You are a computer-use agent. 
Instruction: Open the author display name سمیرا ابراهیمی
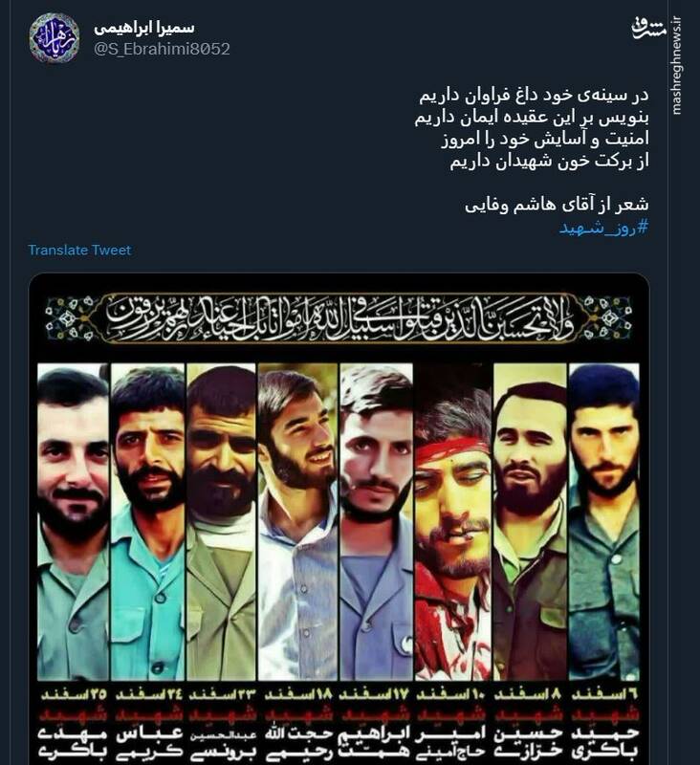pyautogui.click(x=143, y=28)
